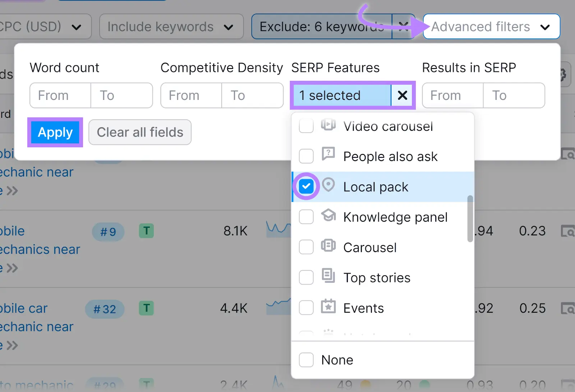Click the Local pack map-pin icon
The height and width of the screenshot is (392, 575).
click(328, 186)
